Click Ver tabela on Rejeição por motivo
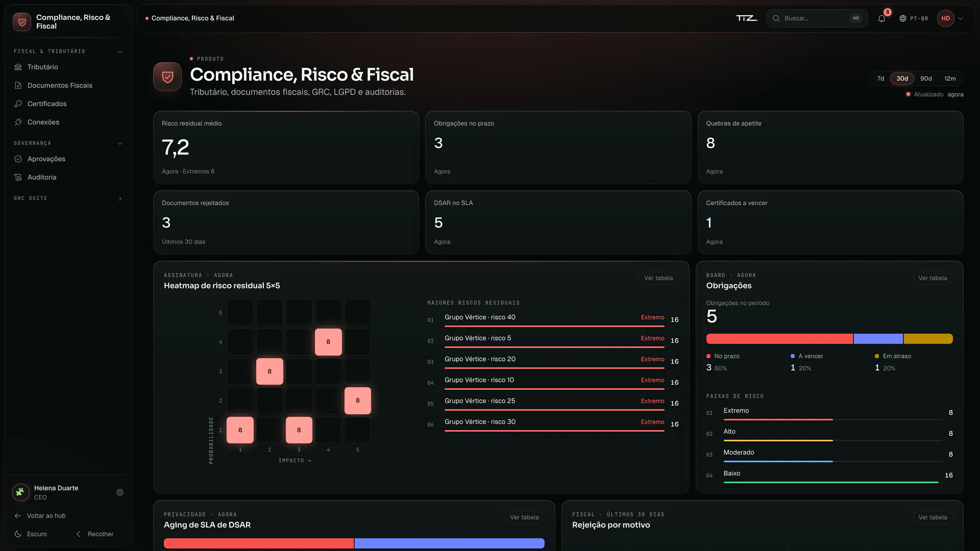The width and height of the screenshot is (980, 551). 933,517
